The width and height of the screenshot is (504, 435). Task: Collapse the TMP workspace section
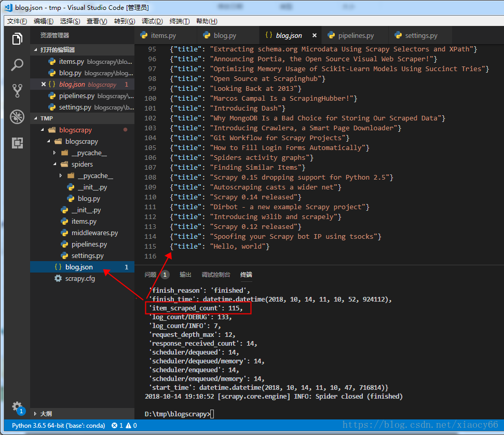(x=36, y=118)
